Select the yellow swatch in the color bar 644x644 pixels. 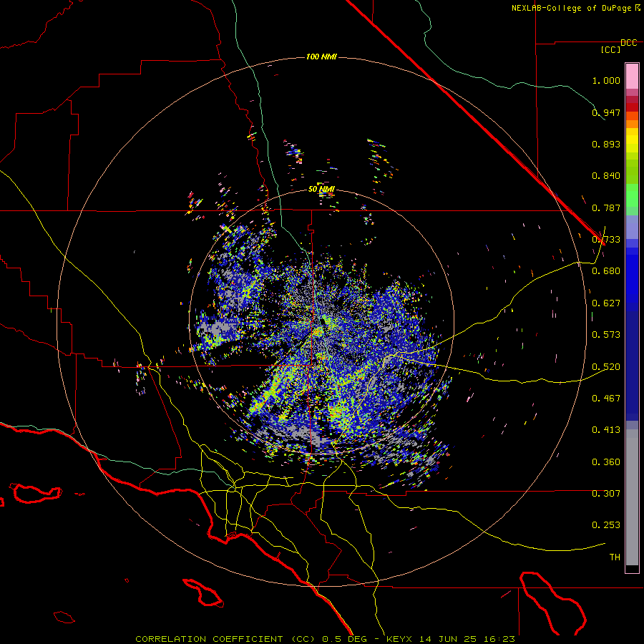pos(632,140)
